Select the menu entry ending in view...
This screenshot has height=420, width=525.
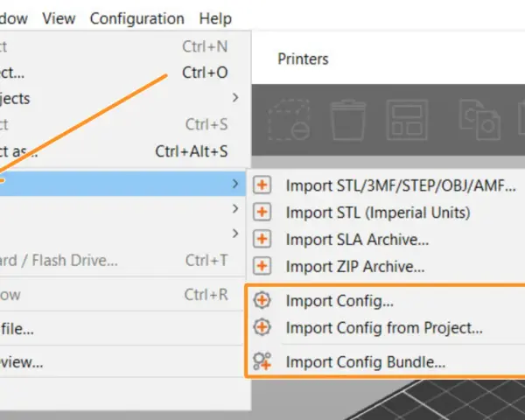pyautogui.click(x=122, y=362)
